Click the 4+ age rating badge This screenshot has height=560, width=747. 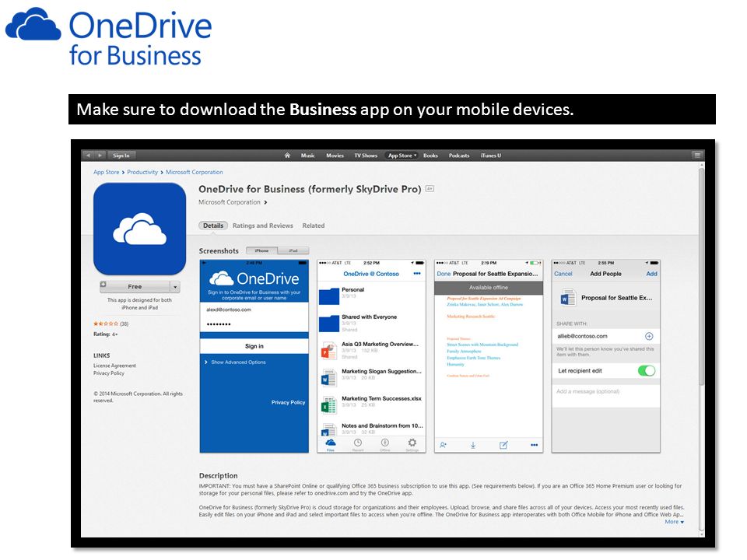[430, 189]
